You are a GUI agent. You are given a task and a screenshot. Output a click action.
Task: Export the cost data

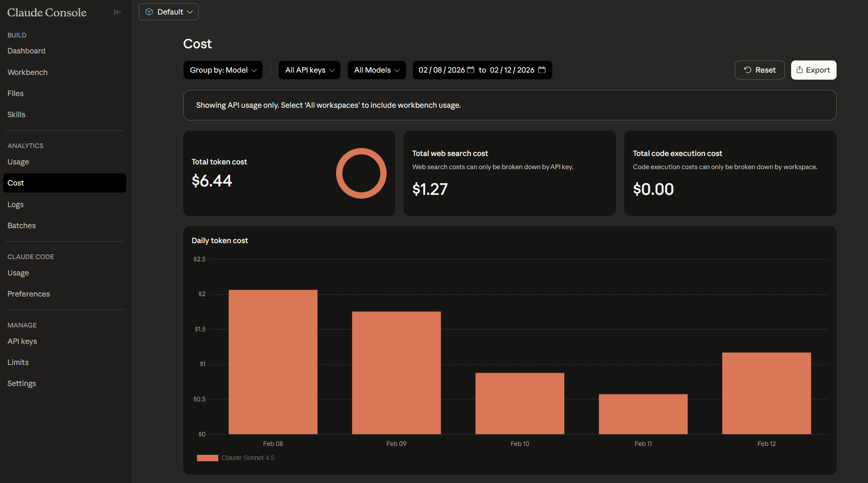click(x=814, y=70)
